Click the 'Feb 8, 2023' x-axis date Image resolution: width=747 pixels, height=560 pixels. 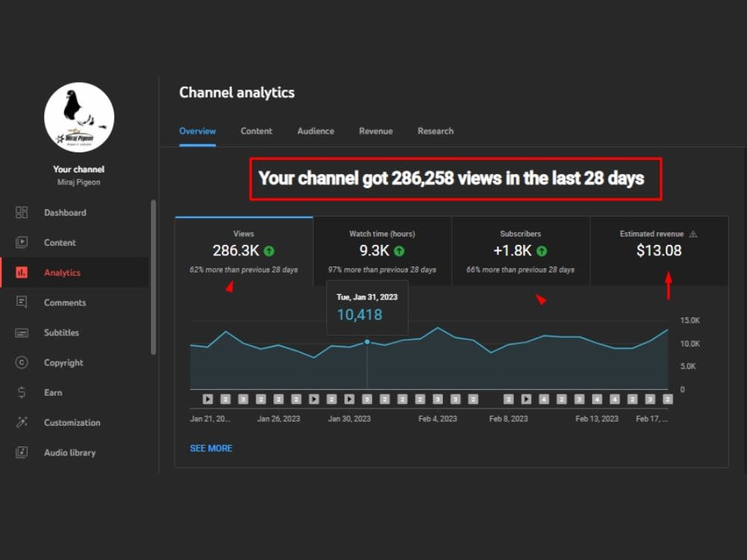[508, 419]
